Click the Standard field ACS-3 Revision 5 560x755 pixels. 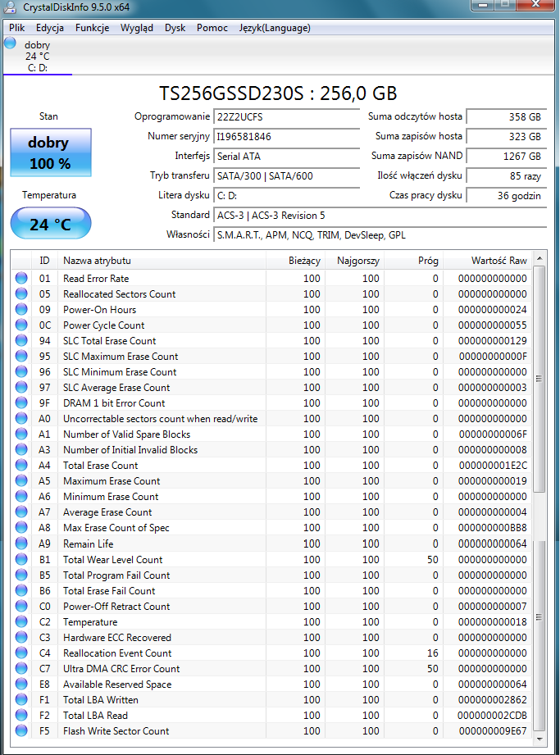click(x=380, y=216)
